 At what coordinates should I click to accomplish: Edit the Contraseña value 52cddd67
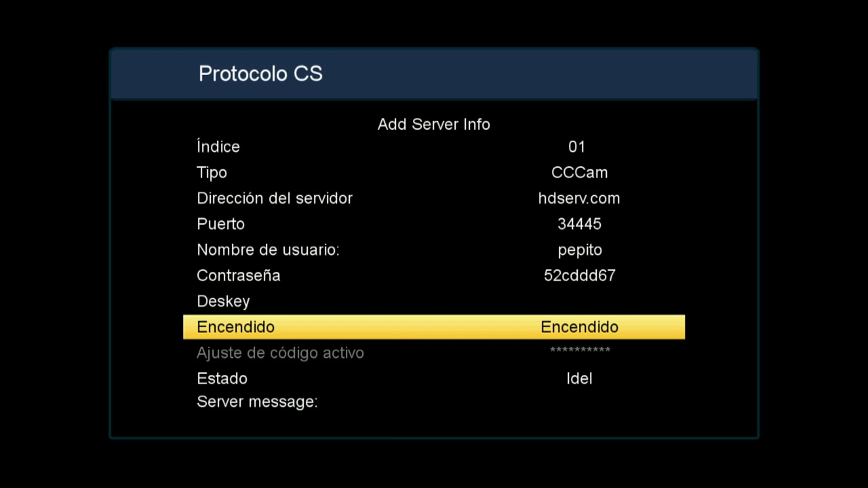[579, 276]
